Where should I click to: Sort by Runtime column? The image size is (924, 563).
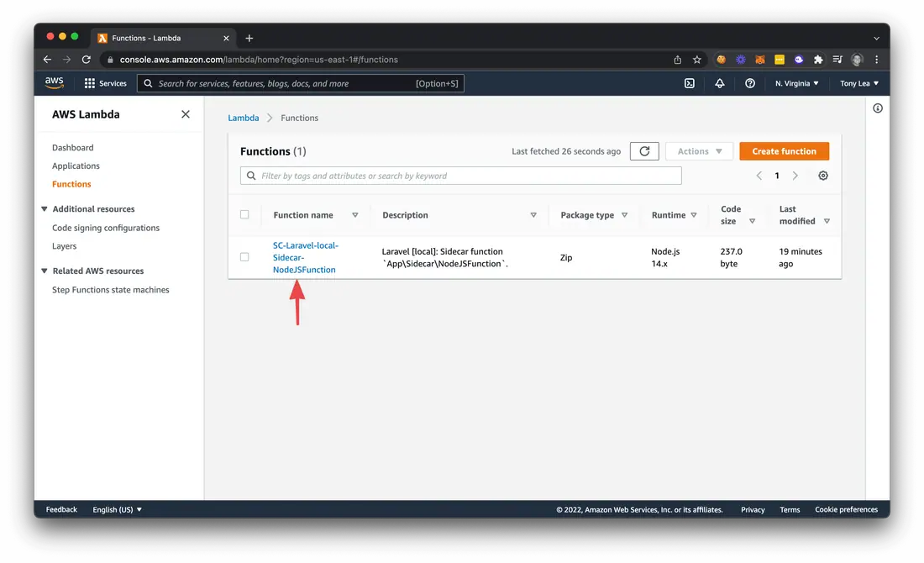tap(694, 215)
